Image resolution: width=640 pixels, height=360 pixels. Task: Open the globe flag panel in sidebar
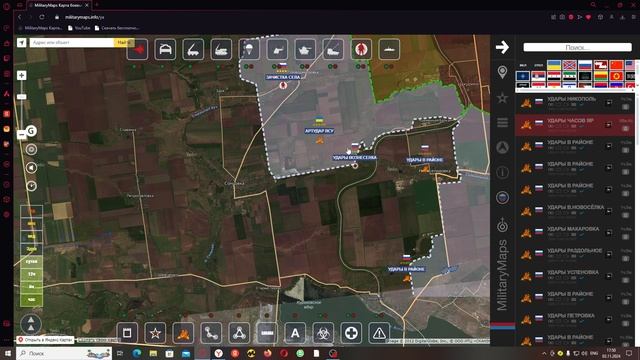point(502,198)
